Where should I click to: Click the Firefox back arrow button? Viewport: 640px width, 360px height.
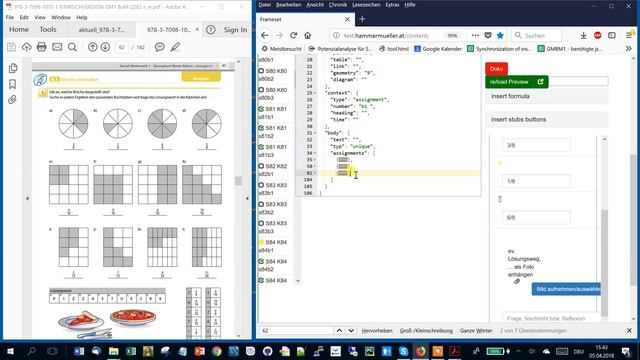pyautogui.click(x=264, y=36)
